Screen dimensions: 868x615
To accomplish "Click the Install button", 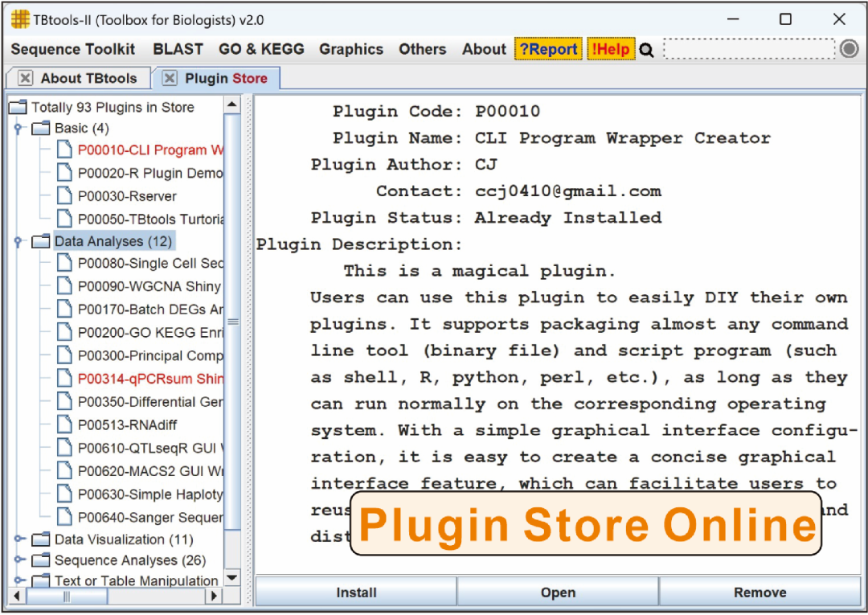I will (356, 592).
